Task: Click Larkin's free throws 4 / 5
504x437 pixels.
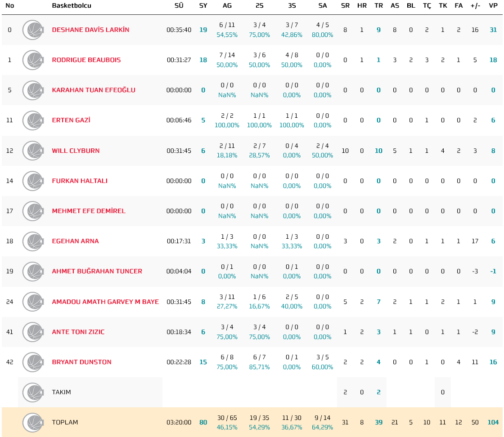Action: [322, 25]
